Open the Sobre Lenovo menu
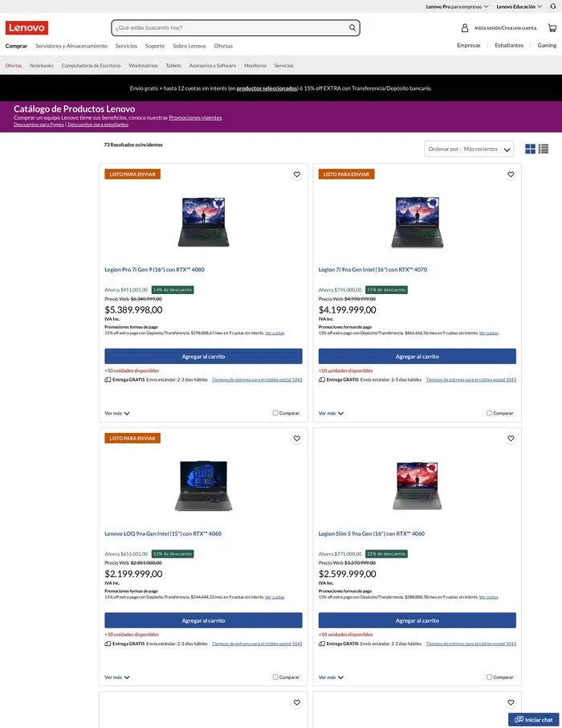 189,46
